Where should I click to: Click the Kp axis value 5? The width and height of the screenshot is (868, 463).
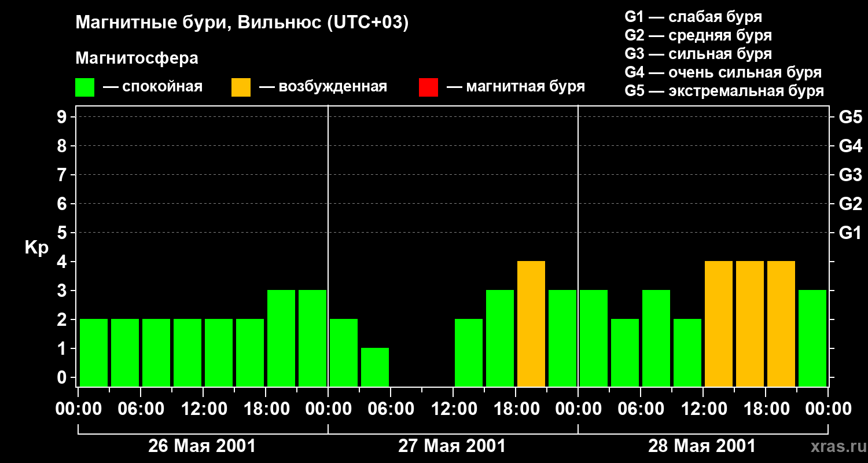point(63,233)
